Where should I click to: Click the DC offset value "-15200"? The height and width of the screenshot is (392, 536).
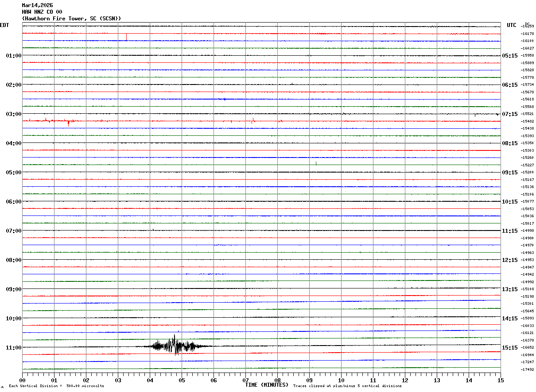(527, 173)
